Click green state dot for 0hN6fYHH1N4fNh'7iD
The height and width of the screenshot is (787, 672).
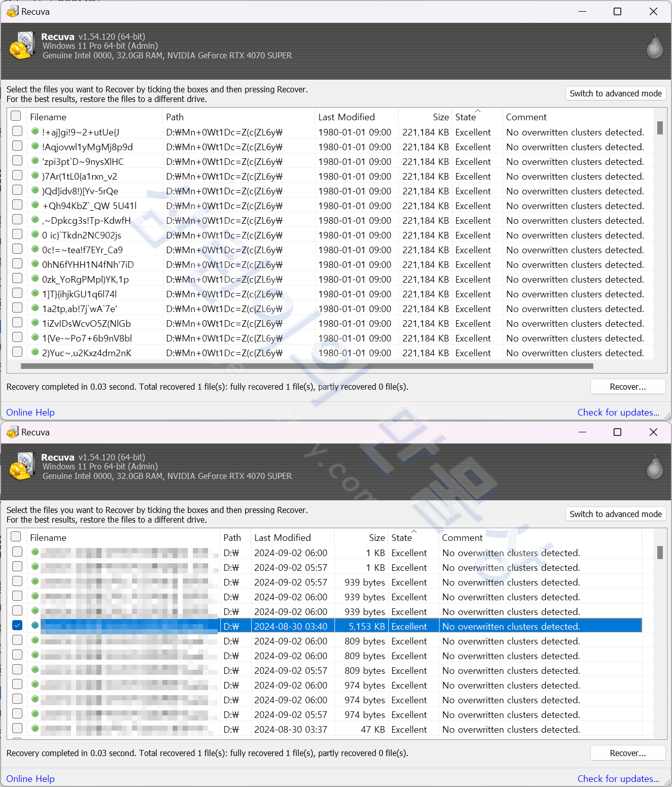[35, 264]
